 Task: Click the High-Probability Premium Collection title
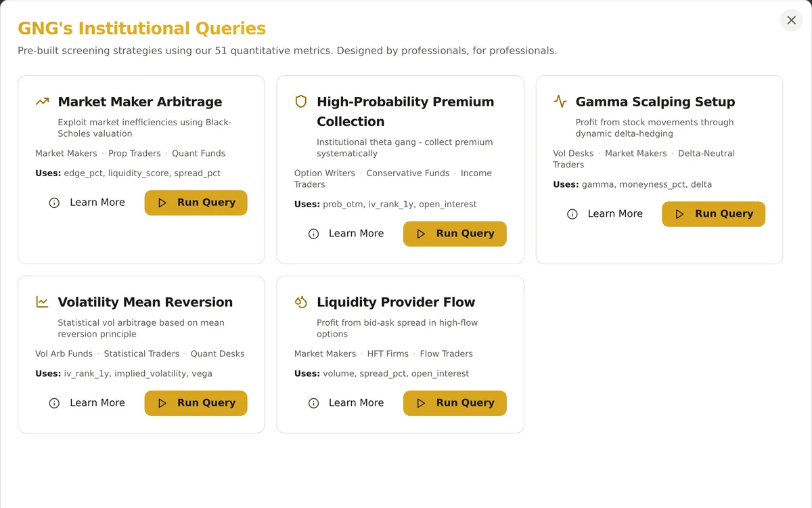coord(405,112)
